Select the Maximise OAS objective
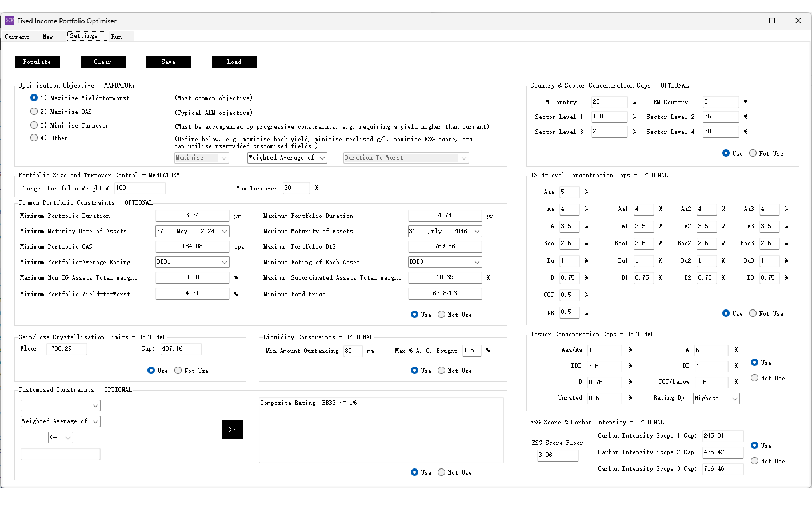812x509 pixels. 34,111
